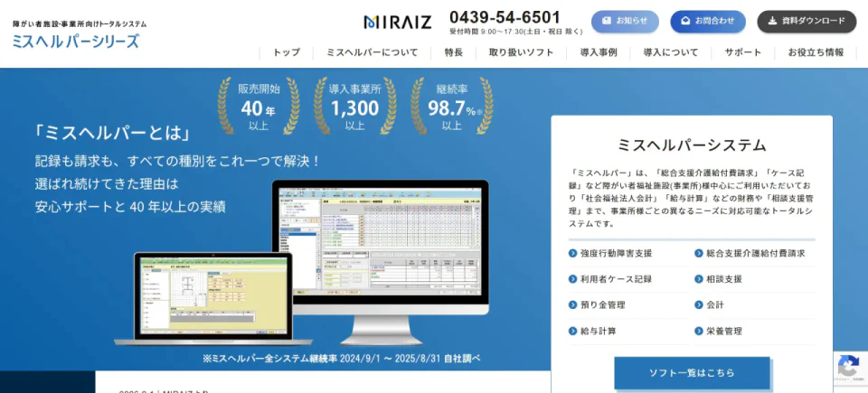This screenshot has width=868, height=393.
Task: Click the icon inside お知らせ button
Action: pyautogui.click(x=608, y=21)
